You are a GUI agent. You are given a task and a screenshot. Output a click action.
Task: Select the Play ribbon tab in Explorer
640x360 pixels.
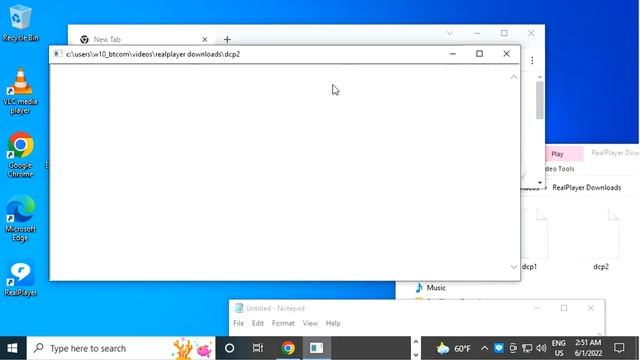(563, 154)
